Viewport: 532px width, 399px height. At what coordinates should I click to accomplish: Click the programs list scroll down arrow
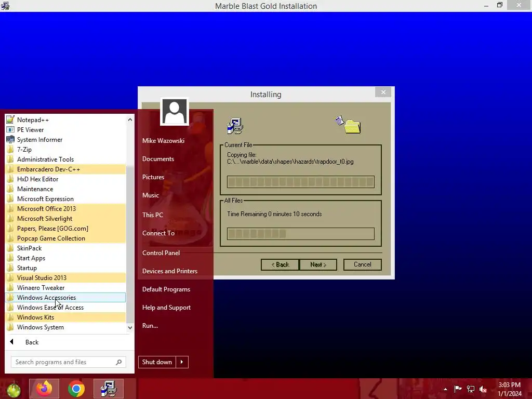point(130,327)
